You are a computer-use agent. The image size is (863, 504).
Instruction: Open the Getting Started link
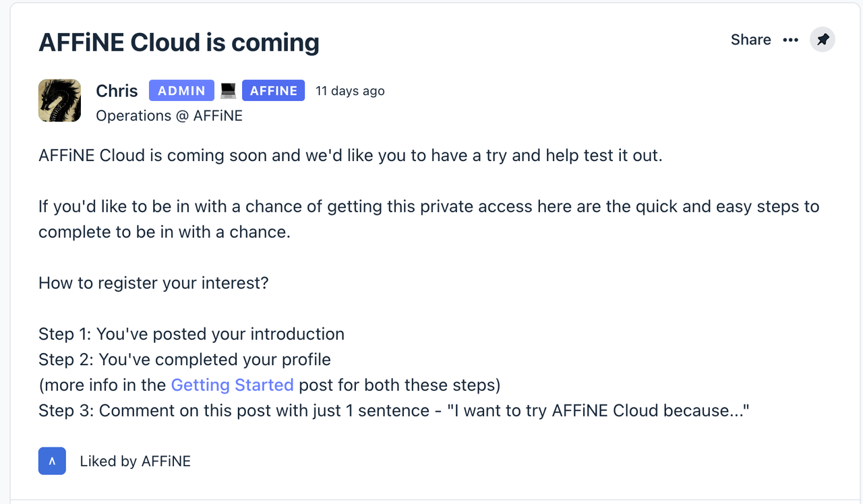coord(232,385)
